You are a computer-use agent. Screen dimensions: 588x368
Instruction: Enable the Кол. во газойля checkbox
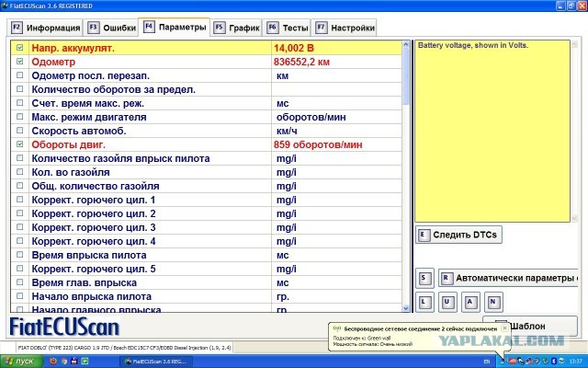20,172
